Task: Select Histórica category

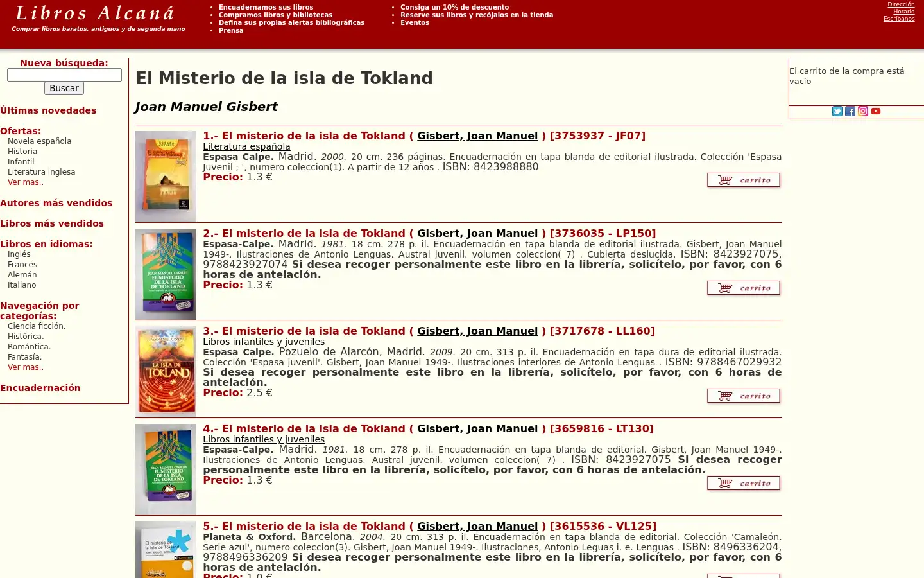Action: [26, 337]
